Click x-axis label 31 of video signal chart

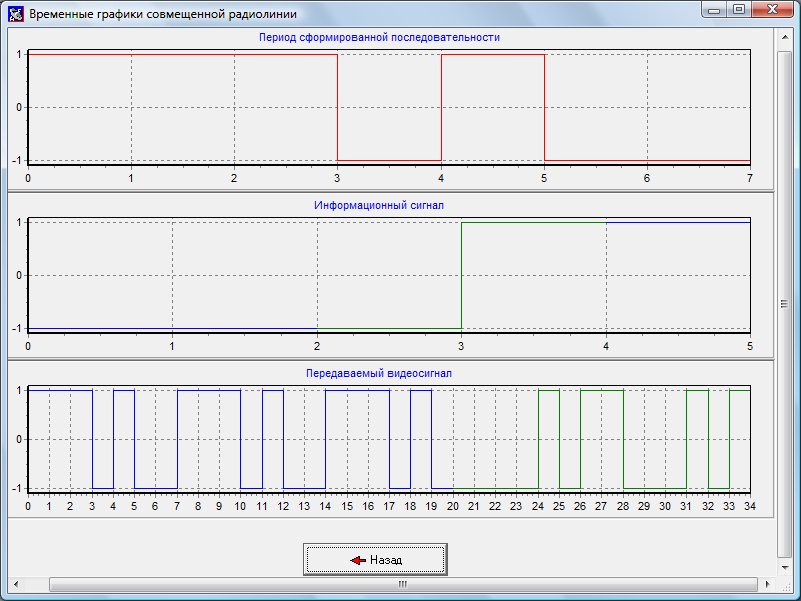686,506
